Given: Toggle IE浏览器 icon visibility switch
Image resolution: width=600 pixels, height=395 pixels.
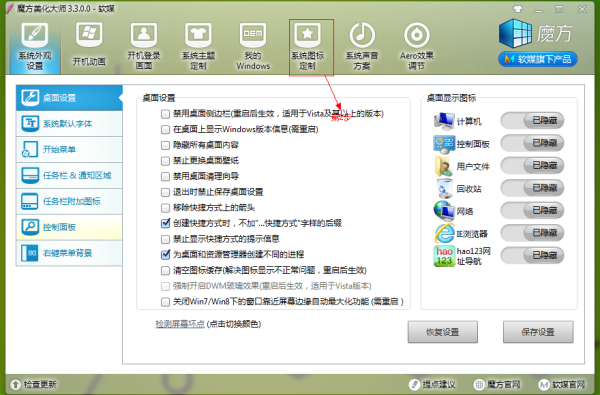Looking at the screenshot, I should tap(532, 233).
